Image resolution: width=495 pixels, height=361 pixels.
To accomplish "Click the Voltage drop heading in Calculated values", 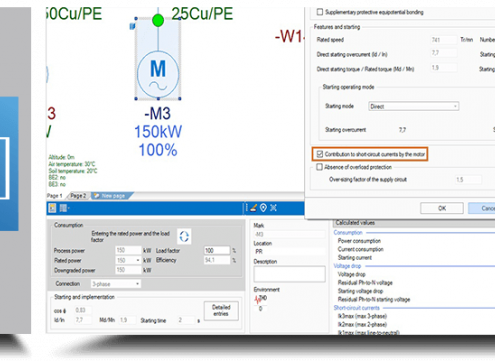I will click(x=347, y=266).
